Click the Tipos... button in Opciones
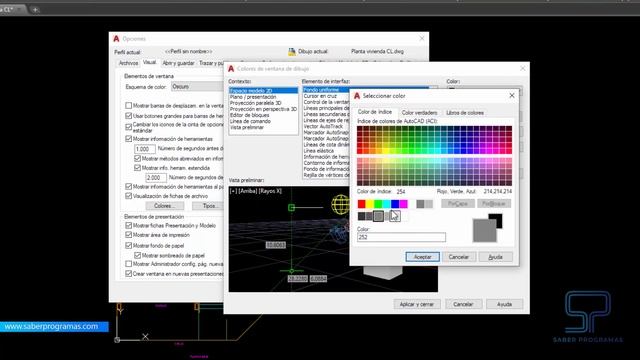Viewport: 640px width, 360px height. coord(208,206)
